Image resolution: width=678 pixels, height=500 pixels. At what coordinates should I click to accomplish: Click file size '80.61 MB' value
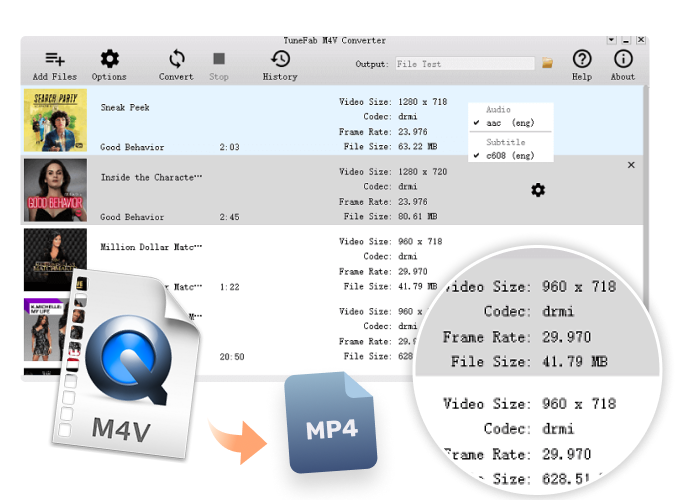point(418,216)
